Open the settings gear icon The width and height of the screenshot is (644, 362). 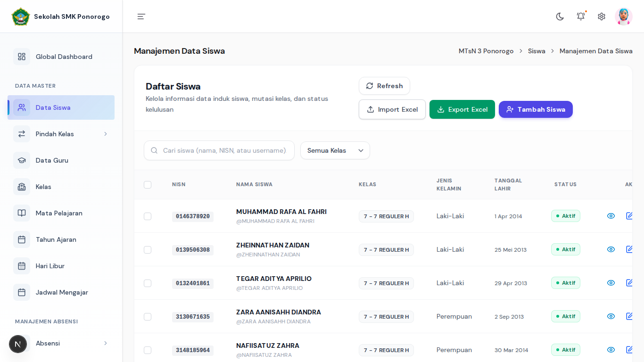coord(602,16)
